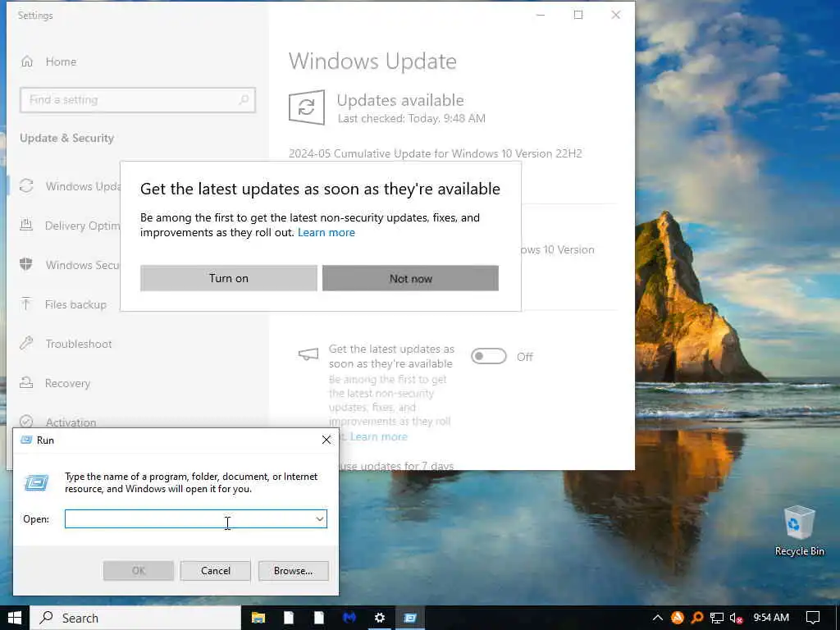The image size is (840, 630).
Task: Open Learn more link under latest updates setting
Action: 379,436
